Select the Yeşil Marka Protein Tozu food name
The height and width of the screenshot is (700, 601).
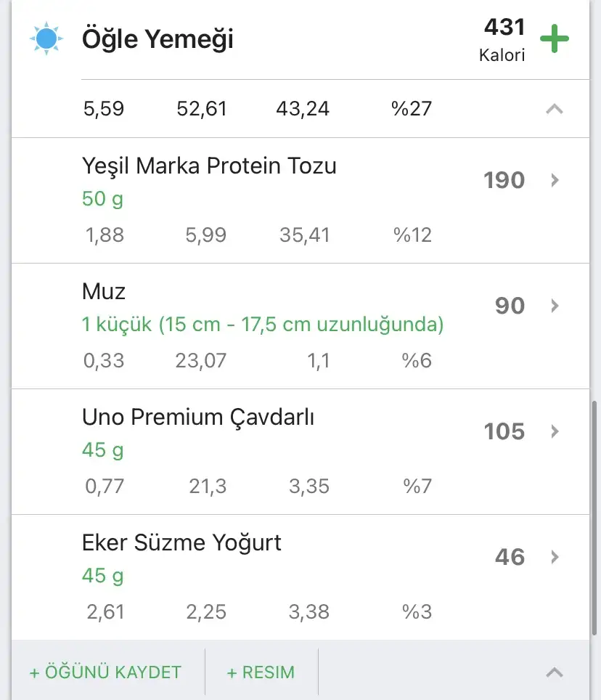pos(209,166)
